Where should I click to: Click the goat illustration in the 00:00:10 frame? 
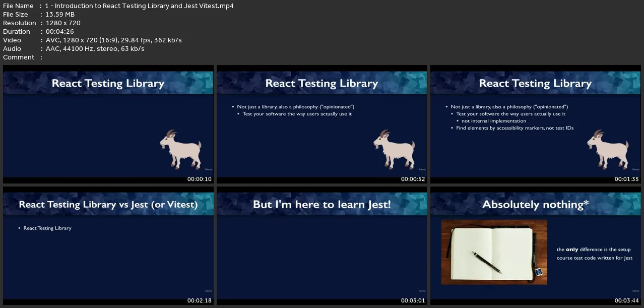click(x=181, y=149)
